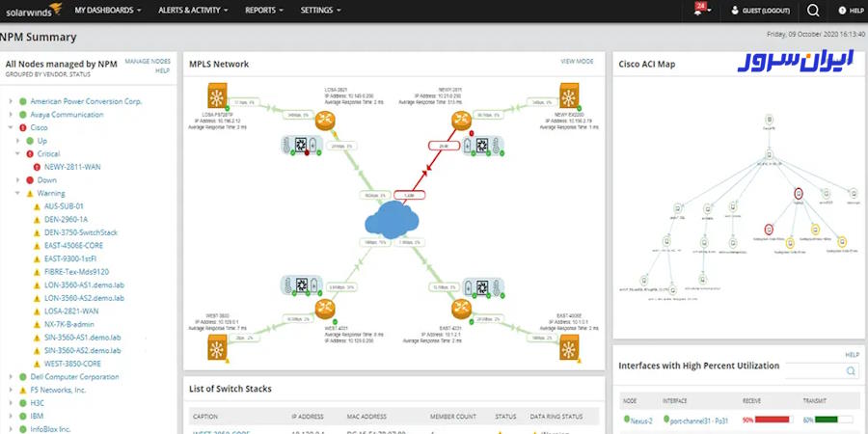Click View Mode in the MPLS Network panel
The width and height of the screenshot is (868, 434).
point(577,62)
